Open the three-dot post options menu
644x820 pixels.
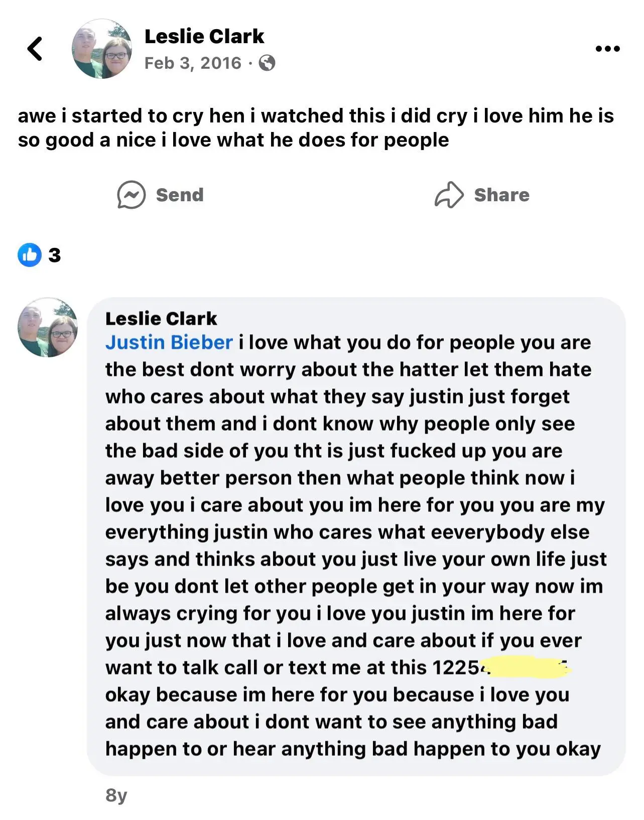[x=607, y=49]
